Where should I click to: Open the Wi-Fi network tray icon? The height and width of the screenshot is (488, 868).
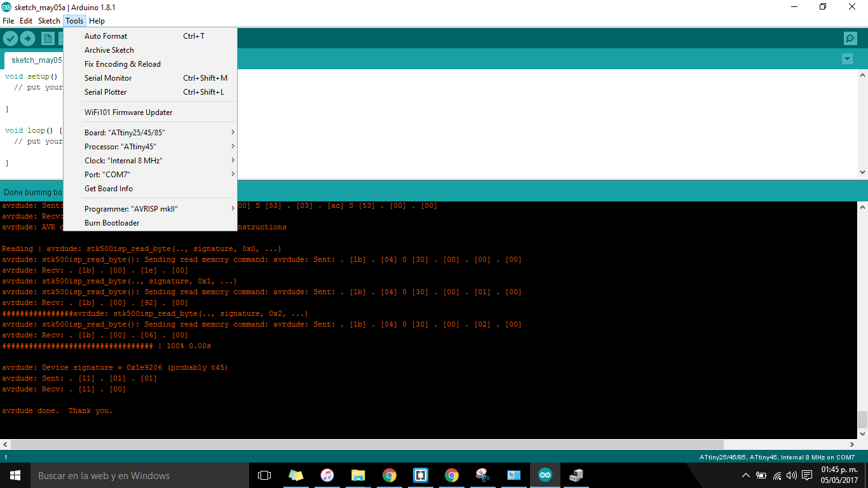pyautogui.click(x=776, y=475)
